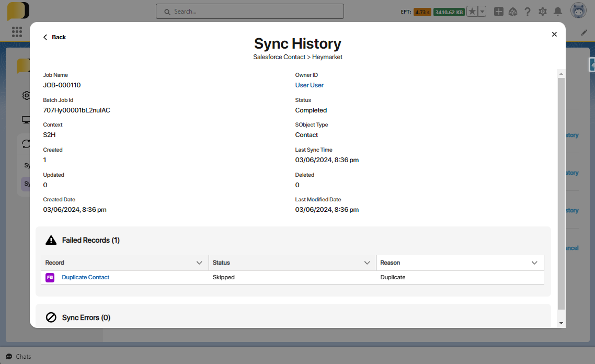The image size is (595, 364).
Task: Expand the Status column menu
Action: [x=367, y=263]
